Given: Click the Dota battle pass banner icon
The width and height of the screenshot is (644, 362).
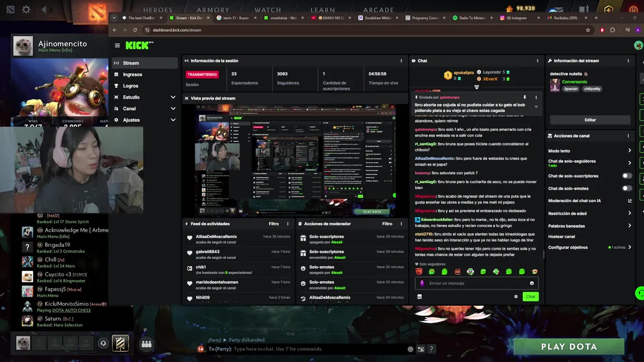Looking at the screenshot, I should [120, 343].
